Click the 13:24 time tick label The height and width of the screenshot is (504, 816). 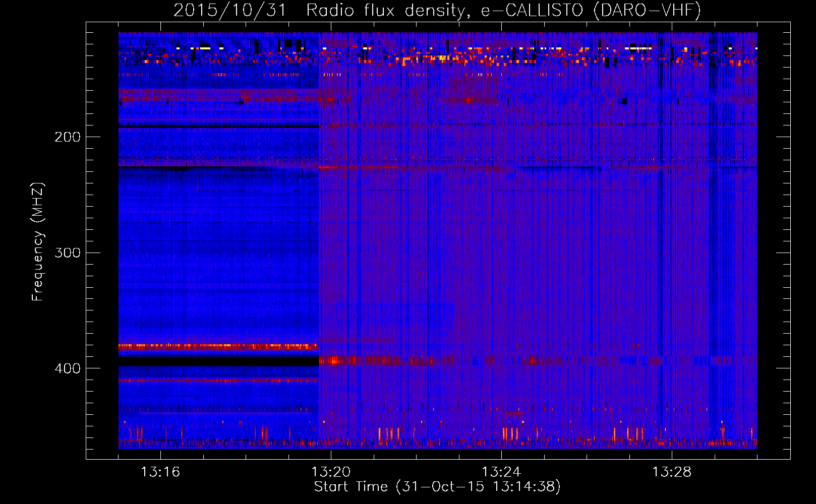(x=501, y=472)
